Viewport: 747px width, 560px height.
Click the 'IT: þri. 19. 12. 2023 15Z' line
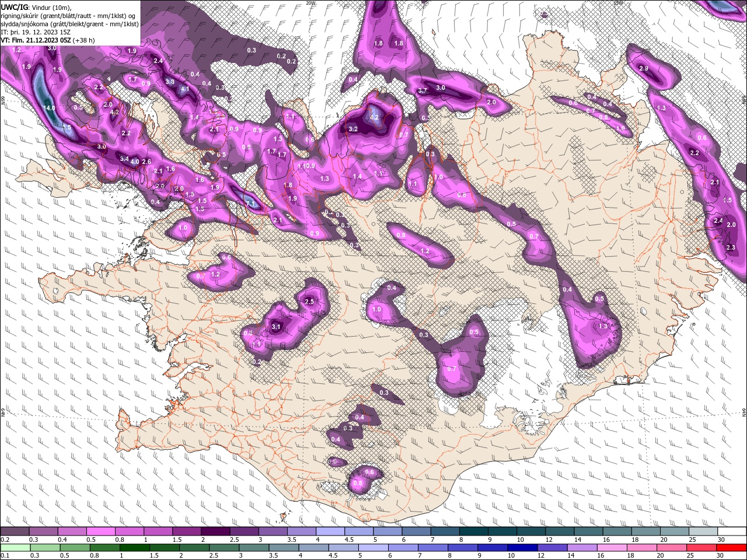coord(36,32)
